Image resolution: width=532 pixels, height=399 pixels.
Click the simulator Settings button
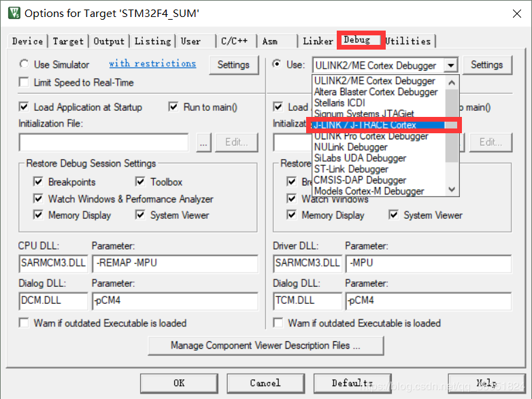click(233, 65)
